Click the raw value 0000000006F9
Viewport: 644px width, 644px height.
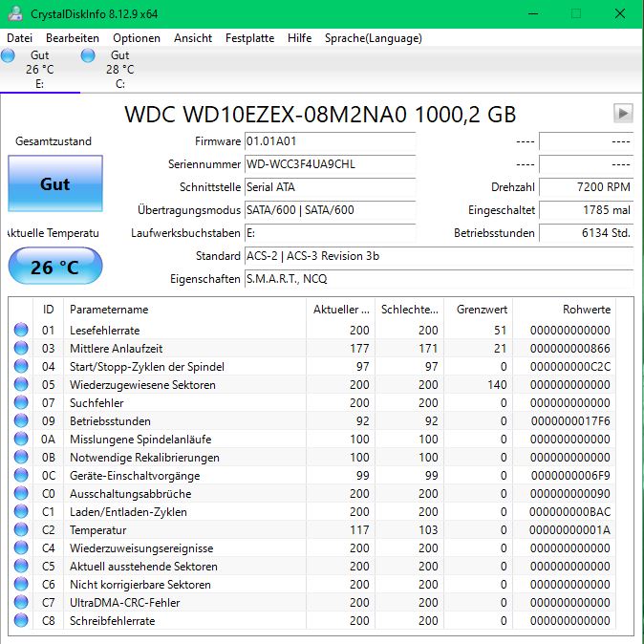[x=570, y=476]
